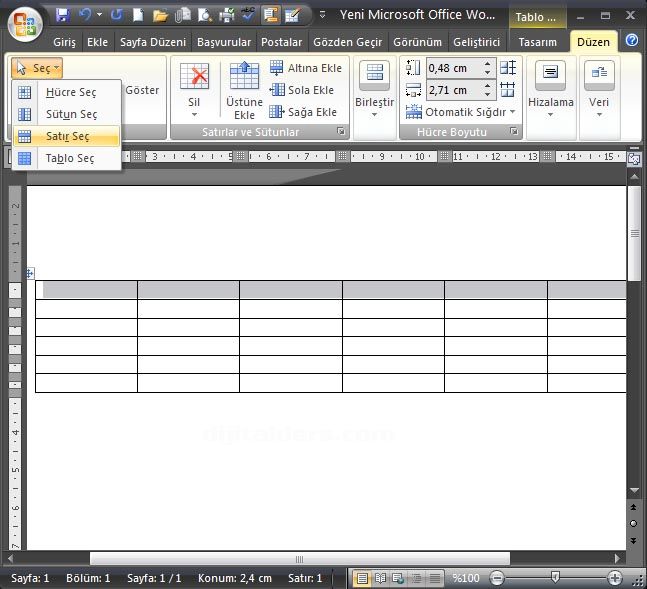This screenshot has height=589, width=647.
Task: Click the table move handle icon
Action: [30, 273]
